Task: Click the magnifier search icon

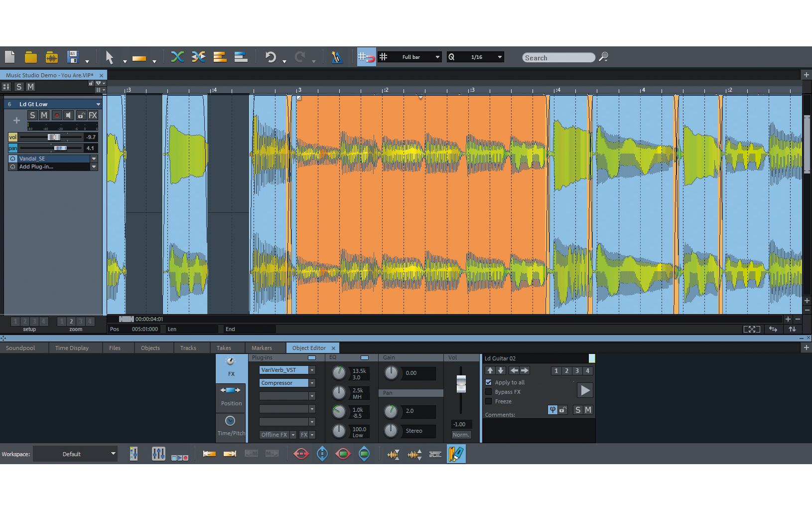Action: tap(603, 57)
